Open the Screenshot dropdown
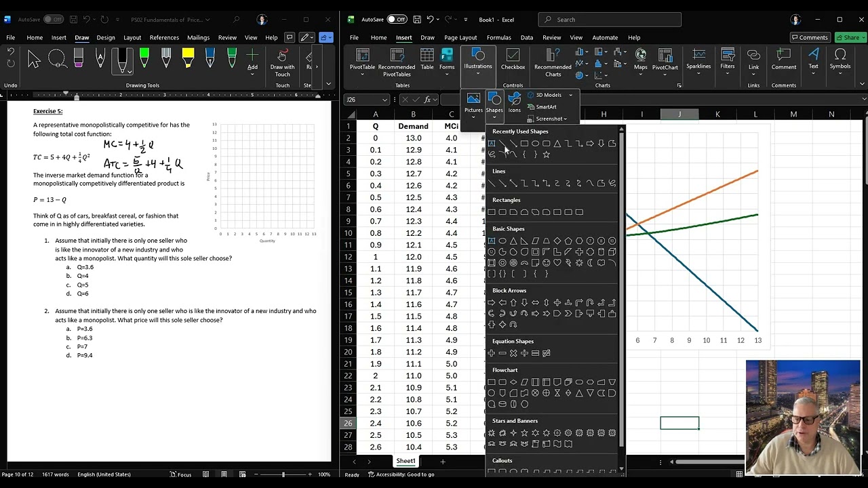The width and height of the screenshot is (868, 488). click(x=566, y=119)
